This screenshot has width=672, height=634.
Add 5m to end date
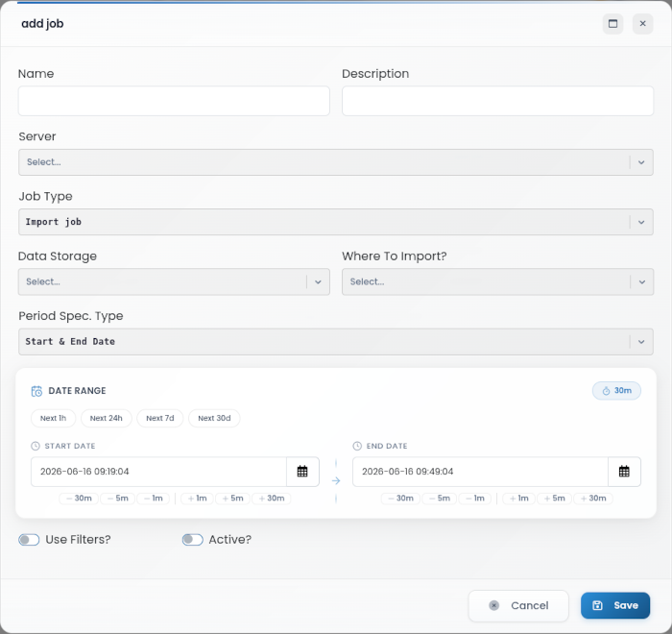pyautogui.click(x=555, y=499)
